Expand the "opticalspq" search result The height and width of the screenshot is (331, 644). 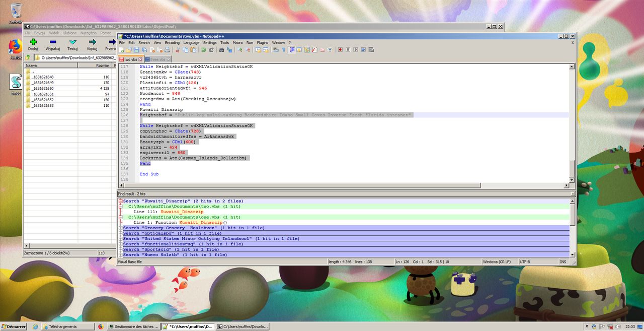coord(121,233)
